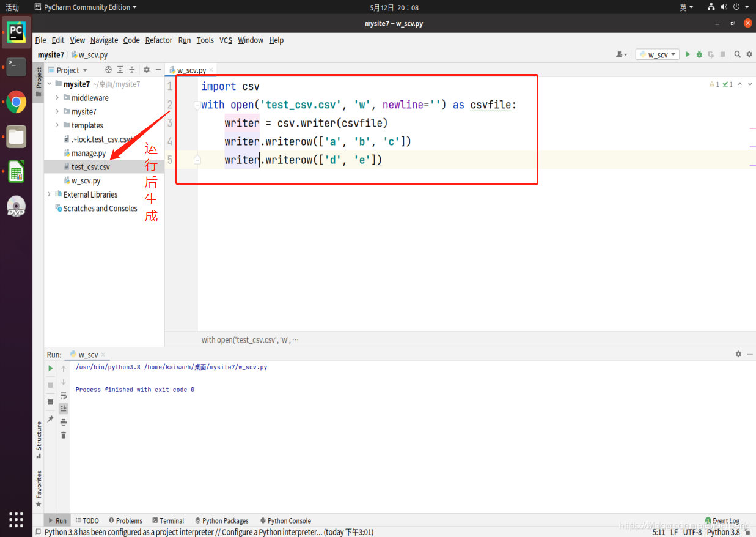Start debugging with the bug icon
756x537 pixels.
[x=699, y=54]
